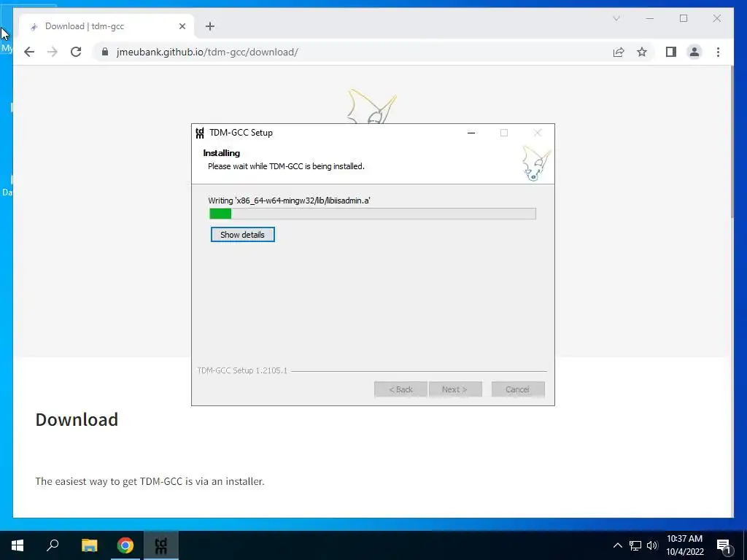Viewport: 747px width, 560px height.
Task: Click the disabled Next button
Action: tap(455, 389)
